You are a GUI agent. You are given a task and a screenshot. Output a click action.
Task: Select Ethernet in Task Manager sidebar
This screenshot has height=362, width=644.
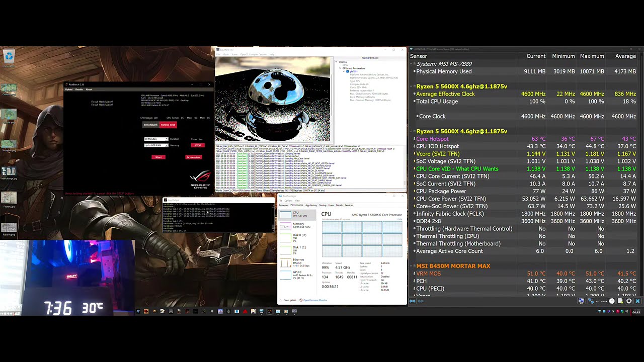[x=297, y=262]
